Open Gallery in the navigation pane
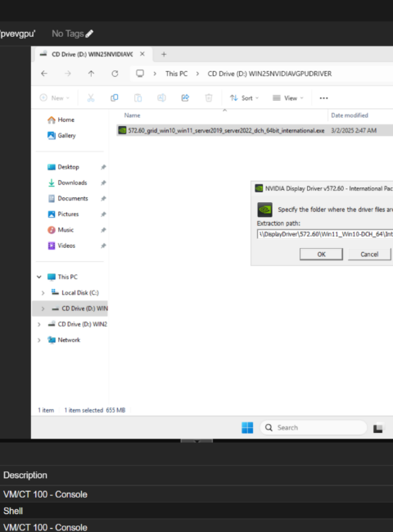 coord(66,135)
